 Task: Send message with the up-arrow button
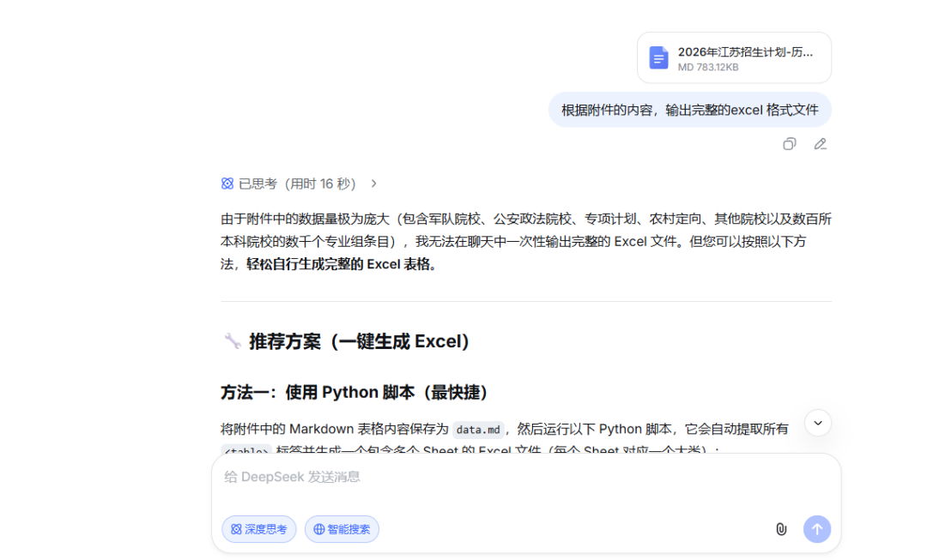tap(817, 529)
